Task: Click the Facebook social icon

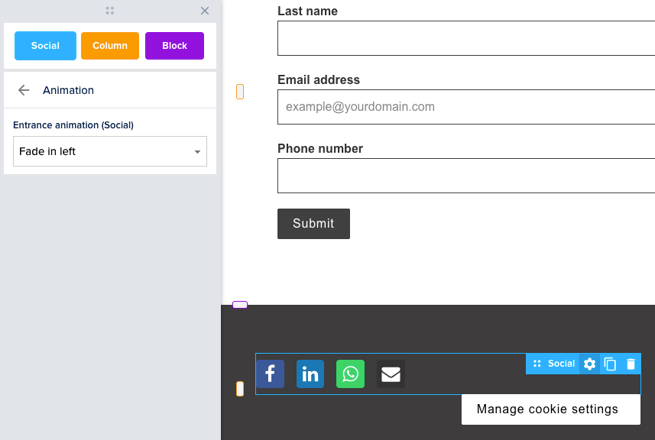Action: (270, 374)
